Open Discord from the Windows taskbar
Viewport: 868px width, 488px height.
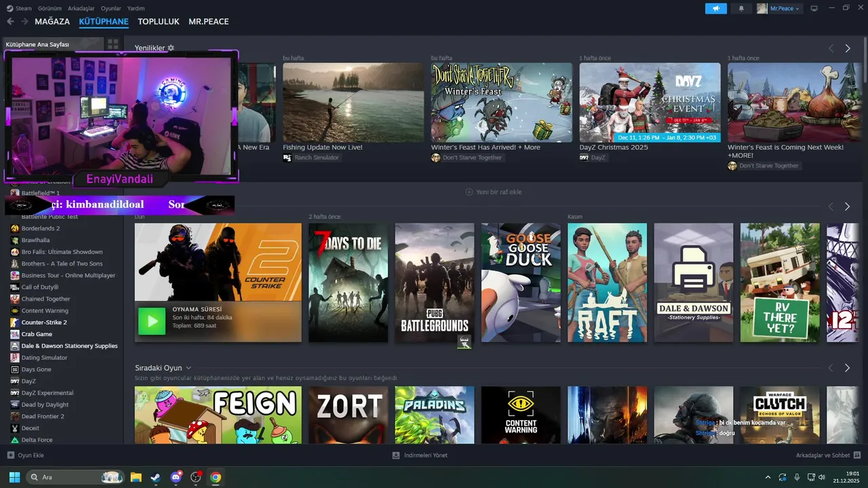point(176,477)
